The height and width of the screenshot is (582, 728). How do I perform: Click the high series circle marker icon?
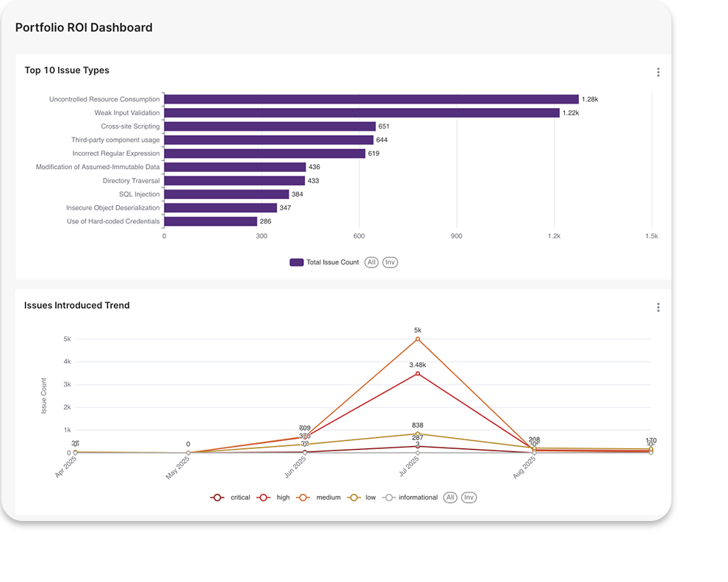point(264,497)
